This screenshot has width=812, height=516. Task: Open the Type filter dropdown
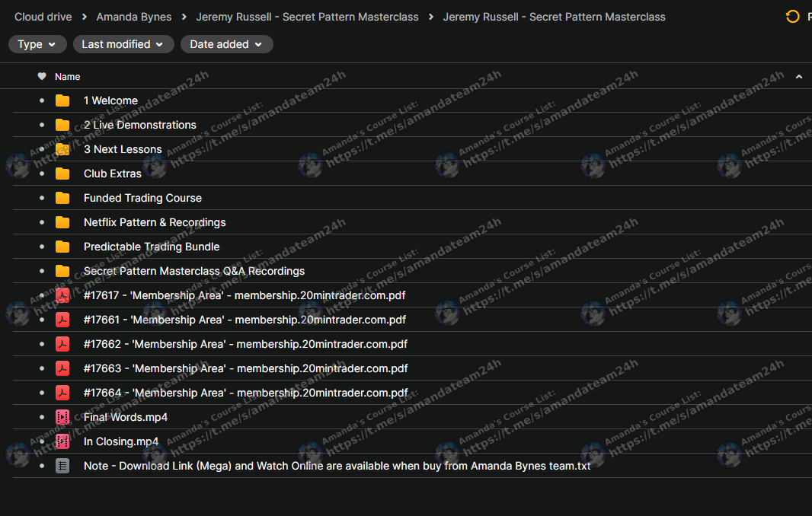37,44
